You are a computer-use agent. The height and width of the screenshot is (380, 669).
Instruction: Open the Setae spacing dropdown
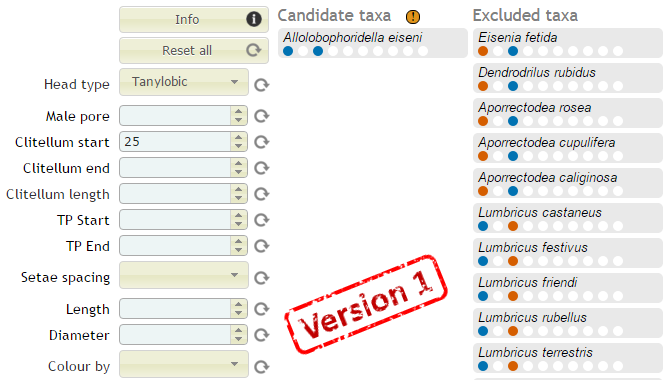click(184, 275)
